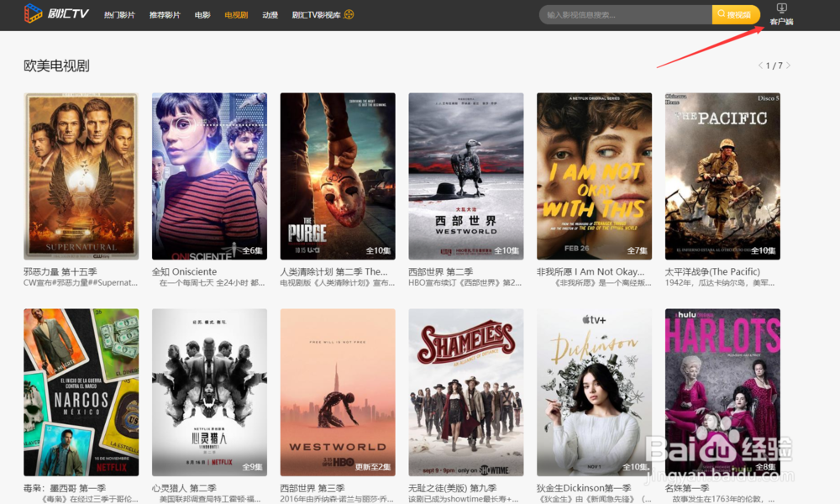Click description text 1942年，瓜达卡纳尔岛
Viewport: 840px width, 504px height.
point(720,283)
